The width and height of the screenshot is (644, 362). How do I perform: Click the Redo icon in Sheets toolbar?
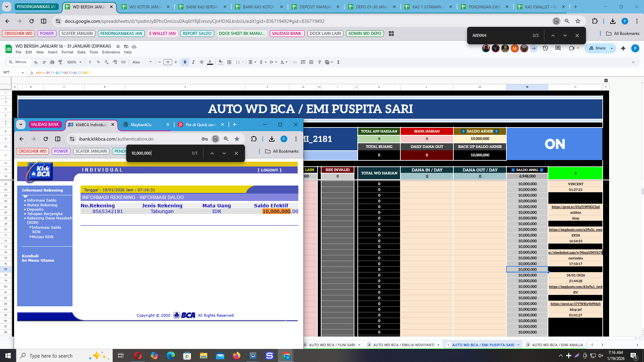(44, 62)
